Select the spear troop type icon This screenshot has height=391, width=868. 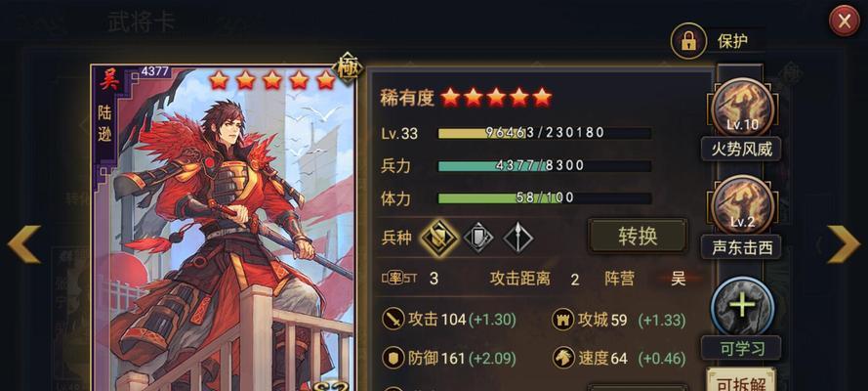point(518,239)
